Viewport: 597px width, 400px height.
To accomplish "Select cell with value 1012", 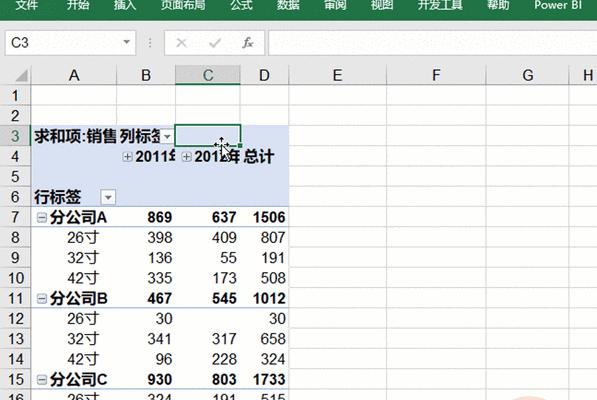I will coord(264,298).
